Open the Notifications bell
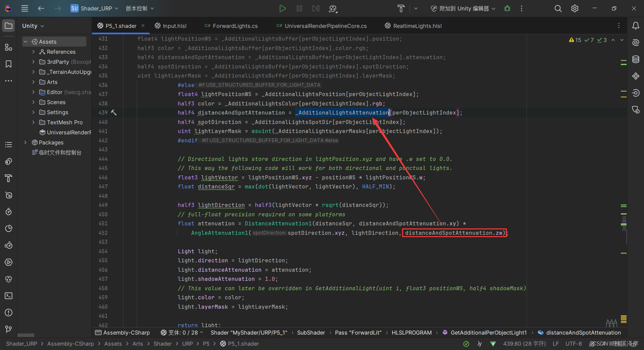 click(x=636, y=26)
